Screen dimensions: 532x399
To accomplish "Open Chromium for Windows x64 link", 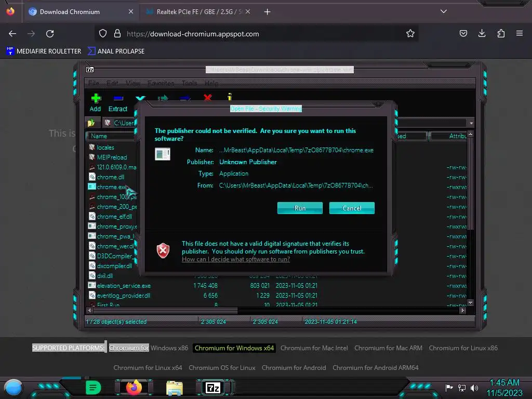I will click(234, 348).
